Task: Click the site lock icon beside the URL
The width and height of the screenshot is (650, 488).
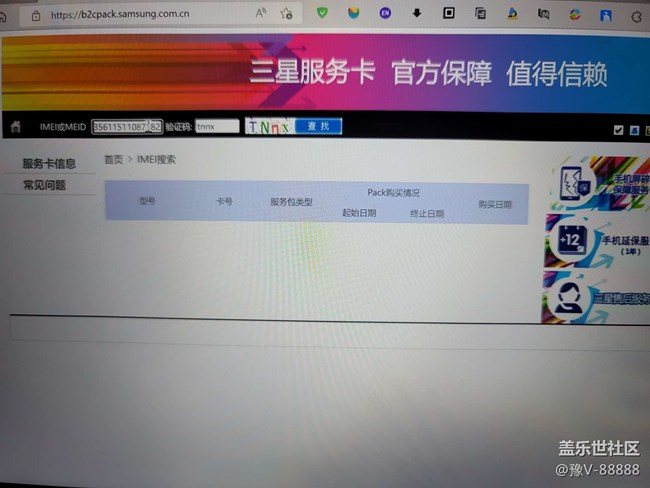Action: tap(36, 16)
